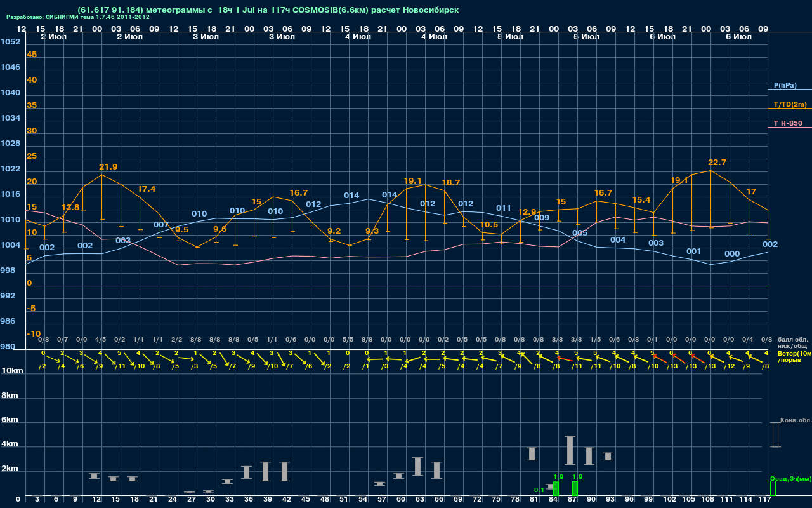Select the T H-850 legend label
Viewport: 812px width, 508px height.
pyautogui.click(x=787, y=123)
